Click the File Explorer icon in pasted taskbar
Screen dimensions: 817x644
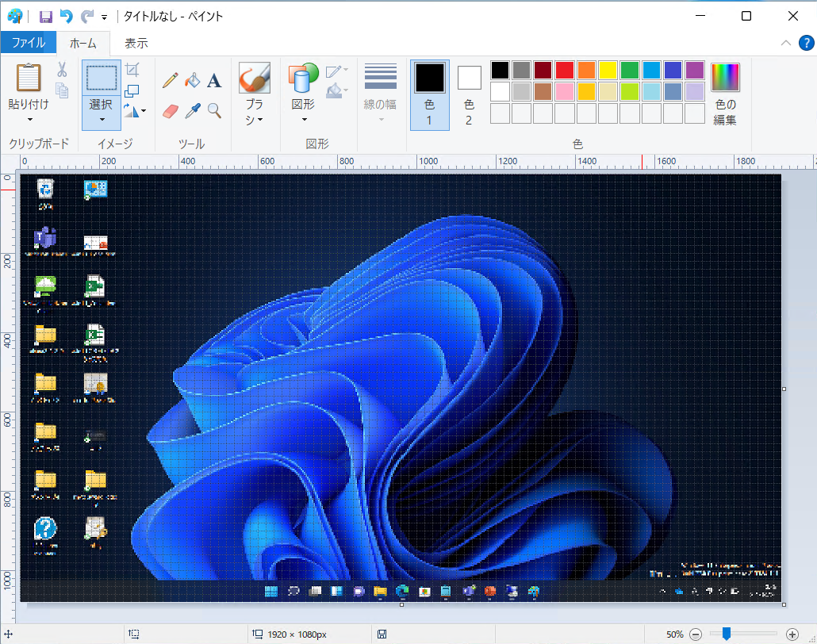click(x=380, y=591)
